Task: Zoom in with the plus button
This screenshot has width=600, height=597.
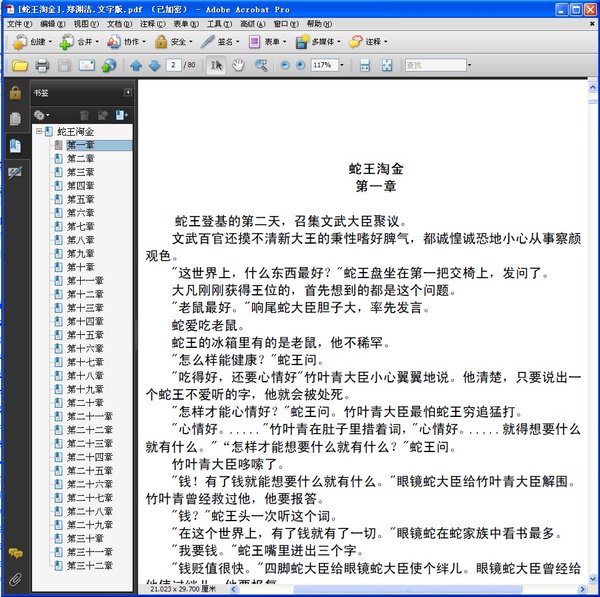Action: 301,65
